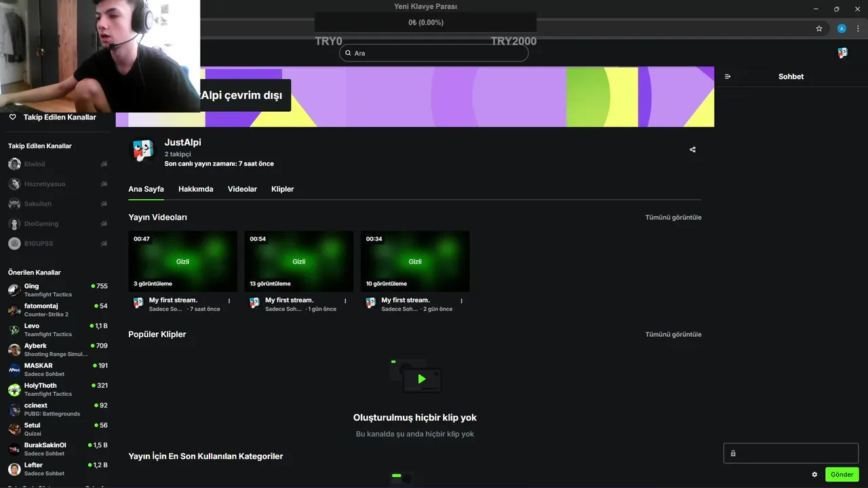868x488 pixels.
Task: Click Ayberk channel avatar
Action: pyautogui.click(x=14, y=350)
